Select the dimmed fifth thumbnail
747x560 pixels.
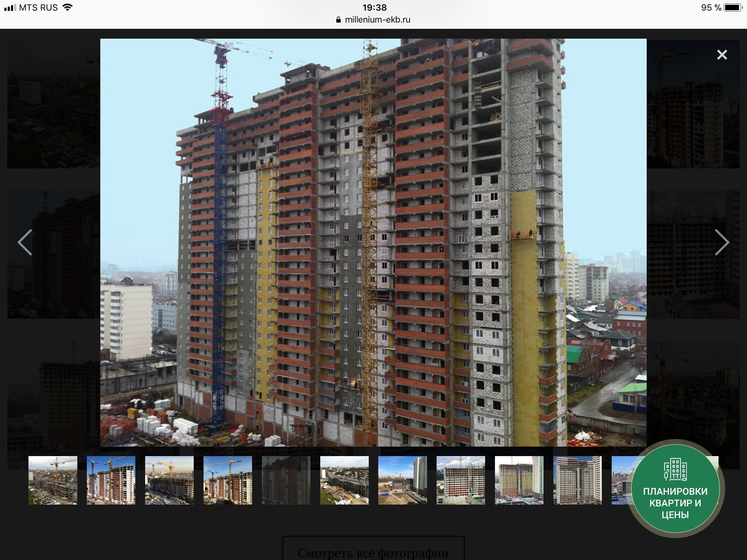point(286,480)
